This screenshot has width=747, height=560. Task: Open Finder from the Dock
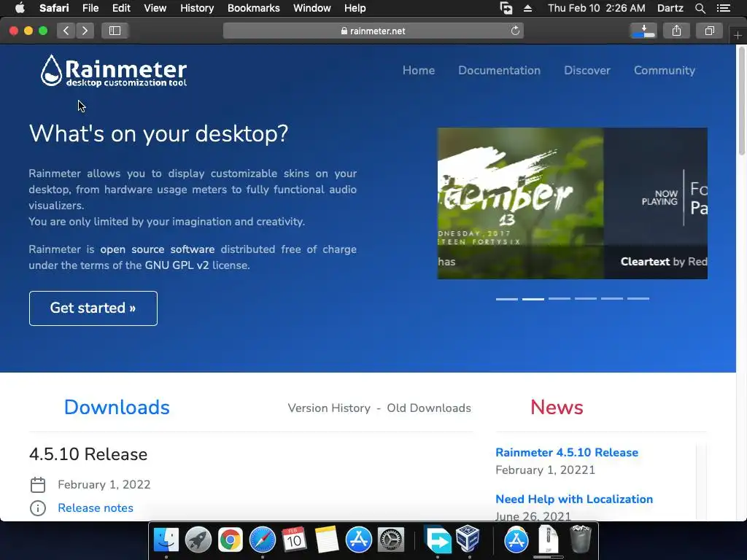166,540
